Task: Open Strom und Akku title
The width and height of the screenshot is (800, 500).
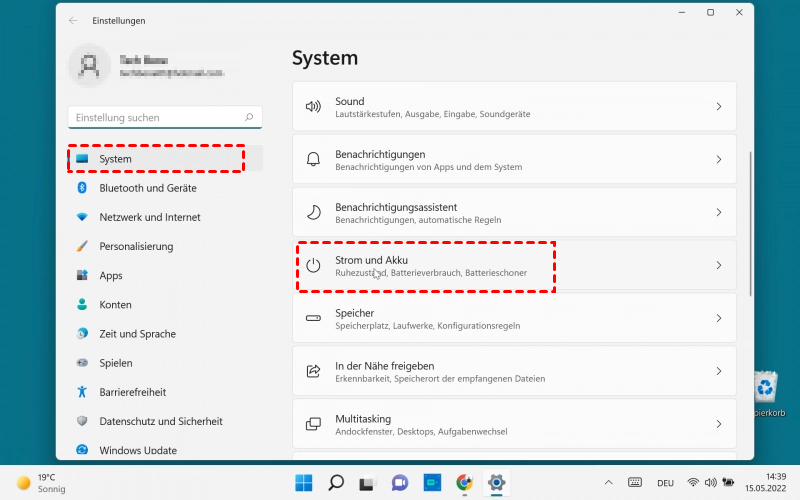Action: click(x=371, y=260)
